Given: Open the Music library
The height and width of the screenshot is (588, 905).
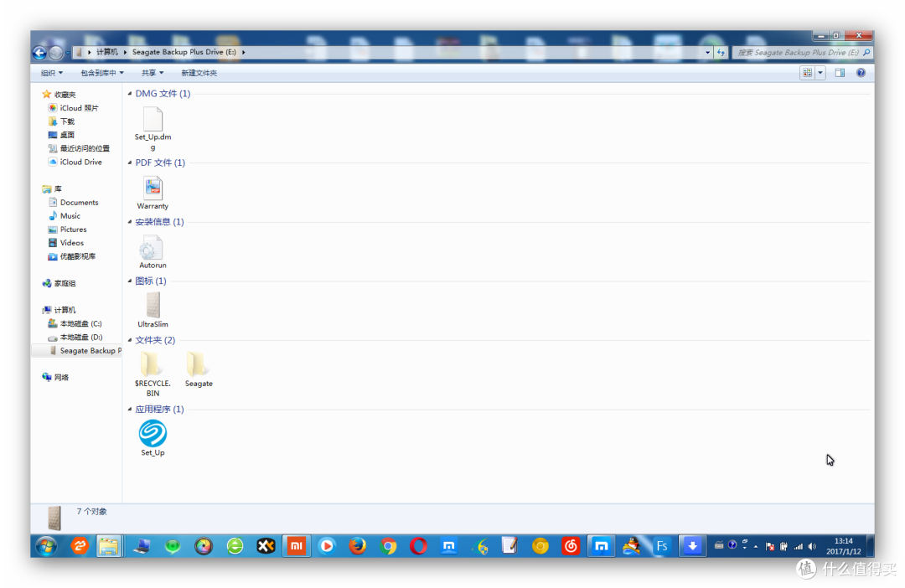Looking at the screenshot, I should pos(65,216).
